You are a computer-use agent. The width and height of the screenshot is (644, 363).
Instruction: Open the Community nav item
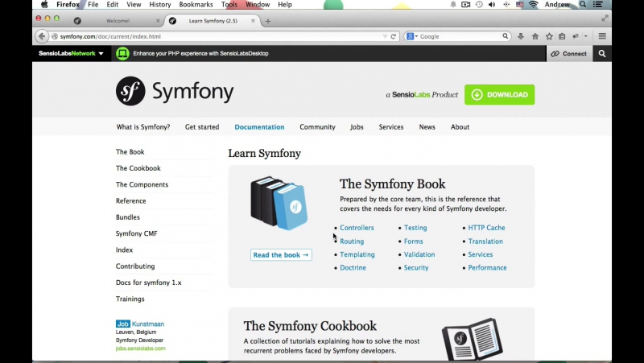coord(317,127)
